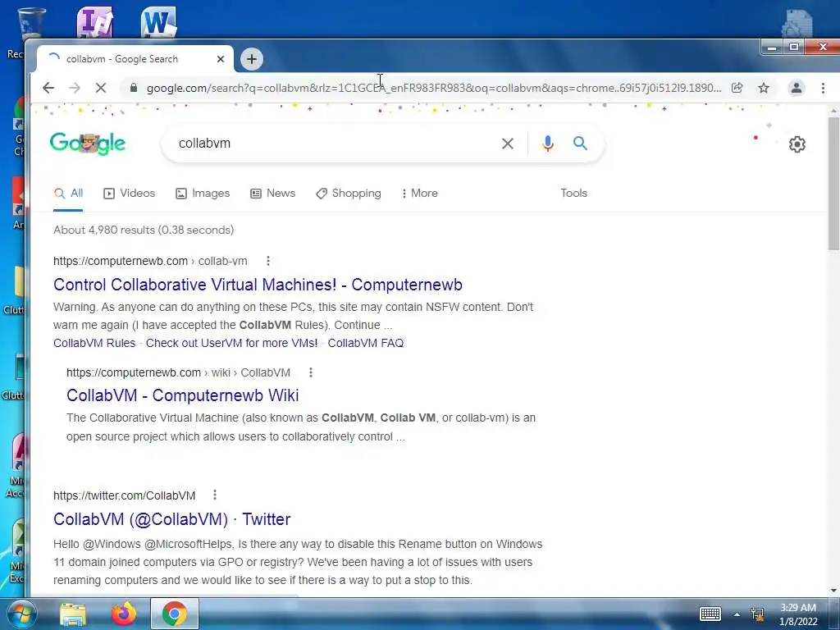Image resolution: width=840 pixels, height=630 pixels.
Task: Stop loading the page
Action: [101, 88]
